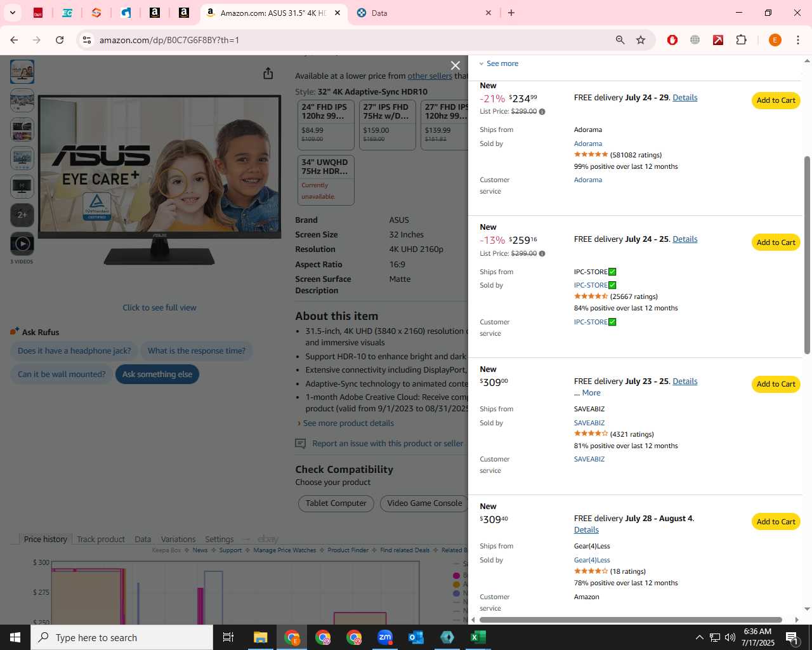Select the first product image thumbnail
Viewport: 812px width, 650px height.
pos(22,72)
